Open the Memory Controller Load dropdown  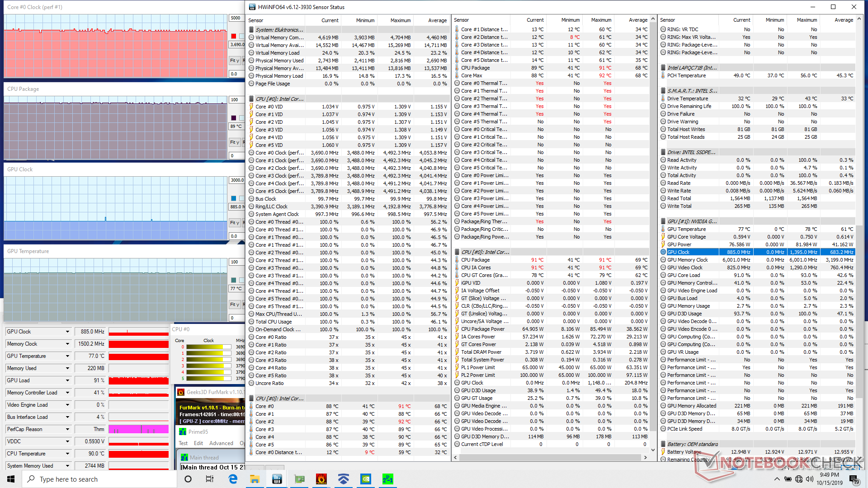[x=67, y=393]
